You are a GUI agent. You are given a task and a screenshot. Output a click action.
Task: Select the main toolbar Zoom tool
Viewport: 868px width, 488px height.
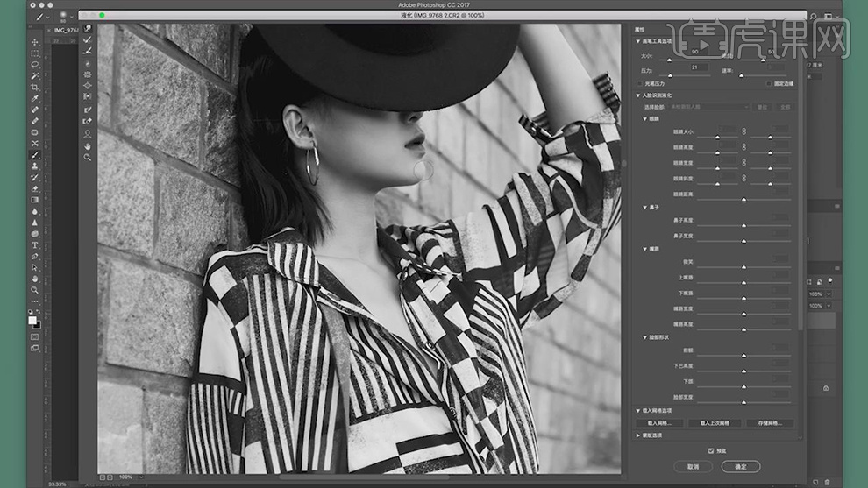coord(35,290)
